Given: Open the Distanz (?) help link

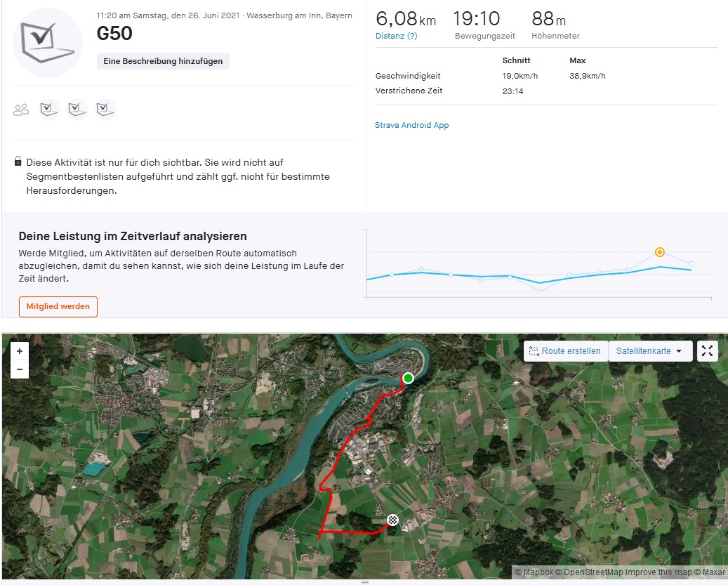Looking at the screenshot, I should [397, 36].
